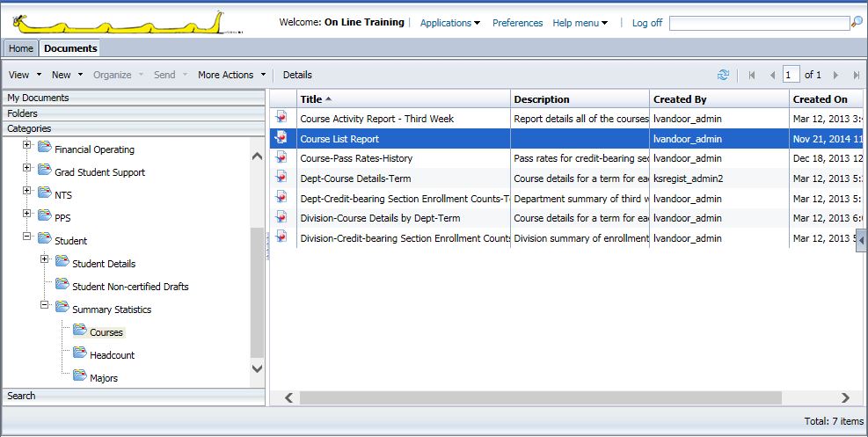Screen dimensions: 868x437
Task: Click document icon for Course Activity Report
Action: point(282,117)
